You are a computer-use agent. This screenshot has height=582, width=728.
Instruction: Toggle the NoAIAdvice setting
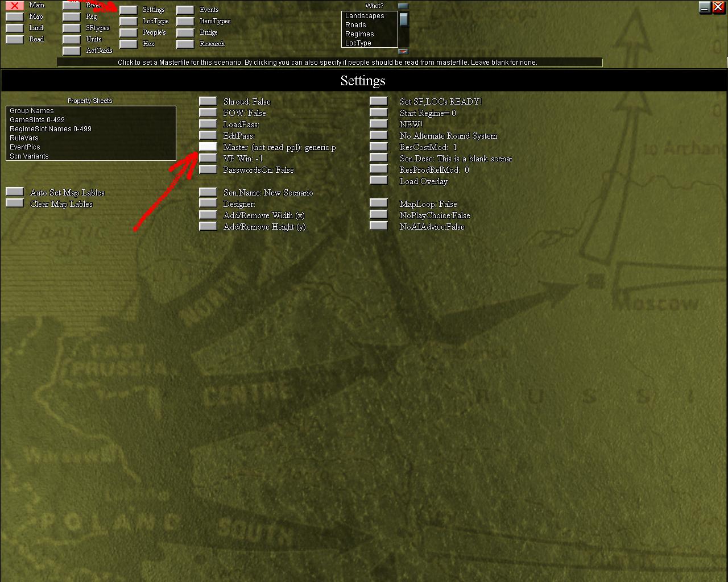click(x=379, y=226)
